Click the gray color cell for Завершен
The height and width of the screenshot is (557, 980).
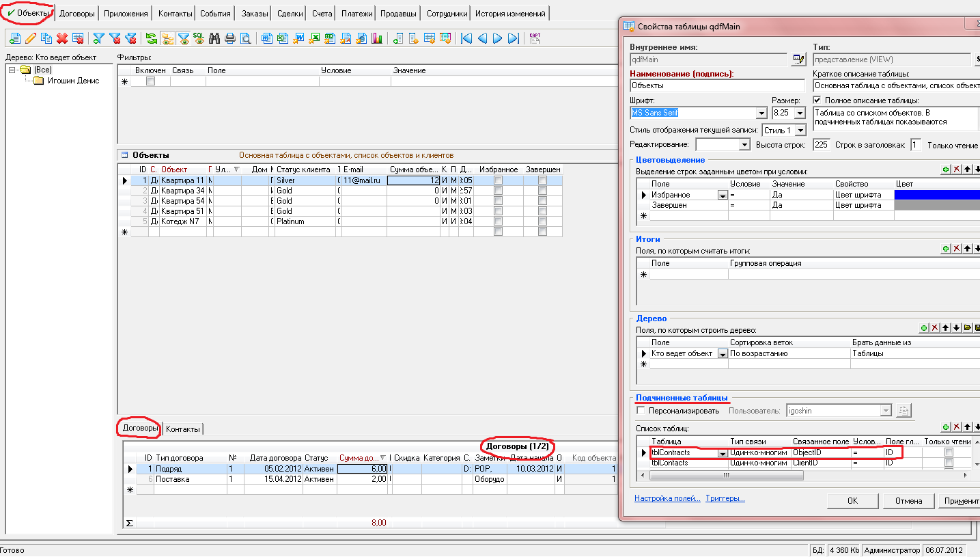(x=937, y=205)
